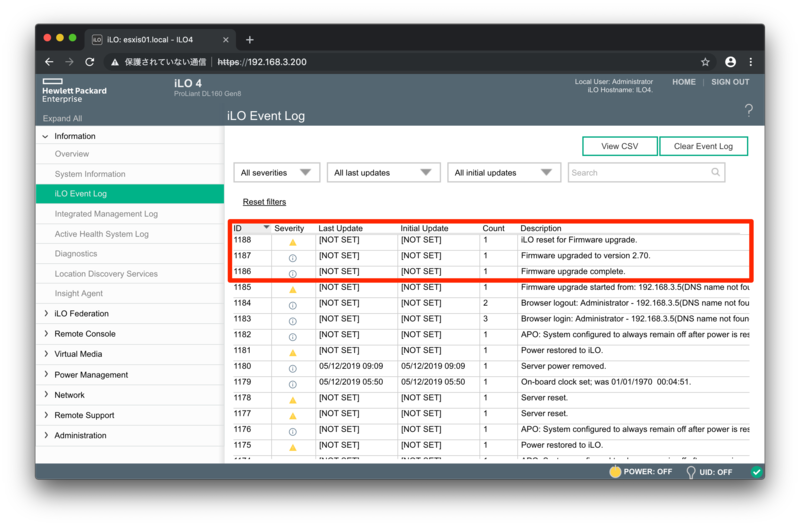This screenshot has width=800, height=526.
Task: Click warning severity icon for event 1188
Action: [x=293, y=242]
